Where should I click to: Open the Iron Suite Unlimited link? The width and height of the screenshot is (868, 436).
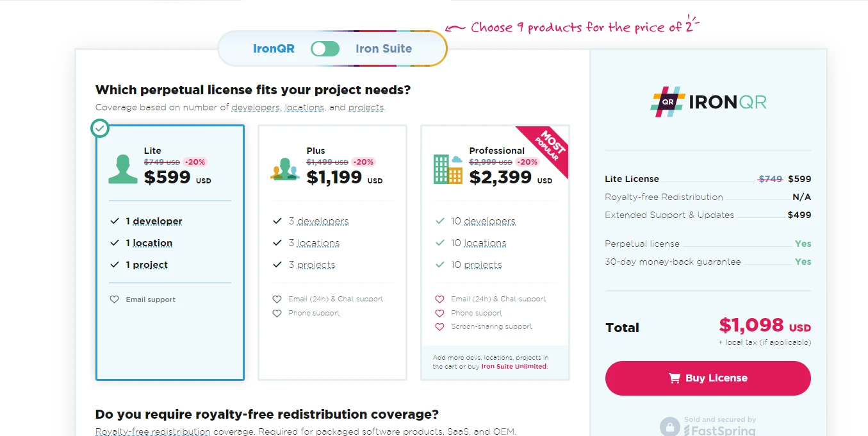pyautogui.click(x=514, y=367)
